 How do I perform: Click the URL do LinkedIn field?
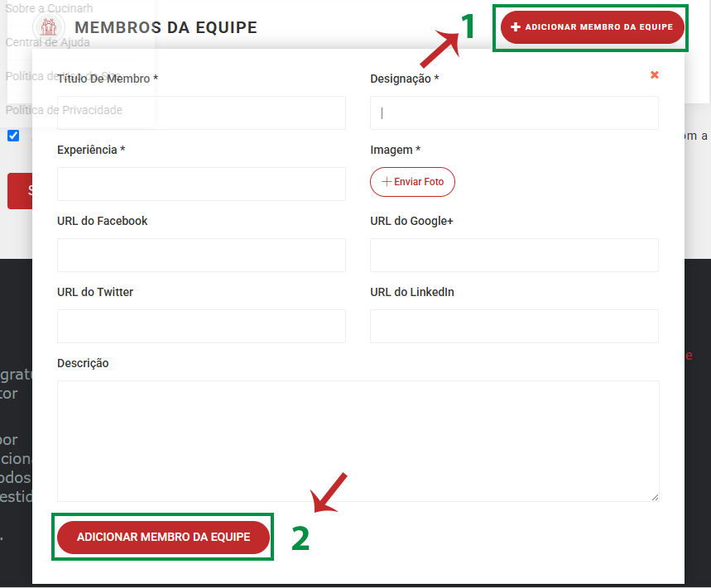click(x=513, y=326)
